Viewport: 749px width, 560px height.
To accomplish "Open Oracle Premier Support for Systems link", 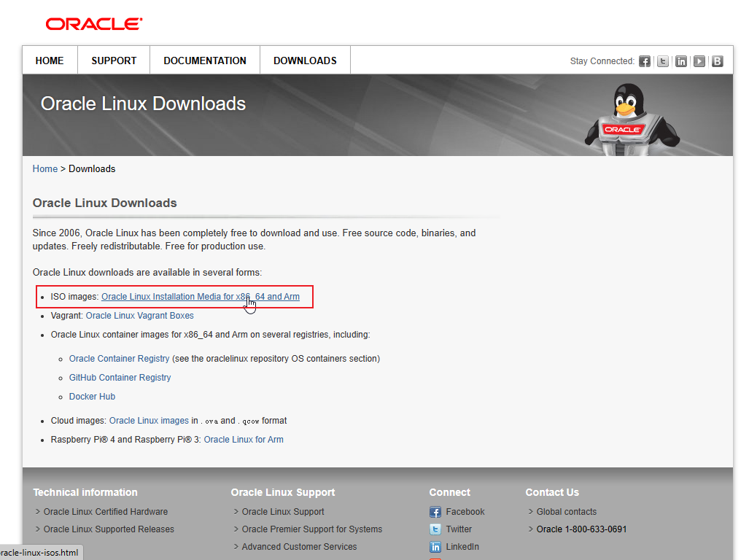I will pos(312,529).
